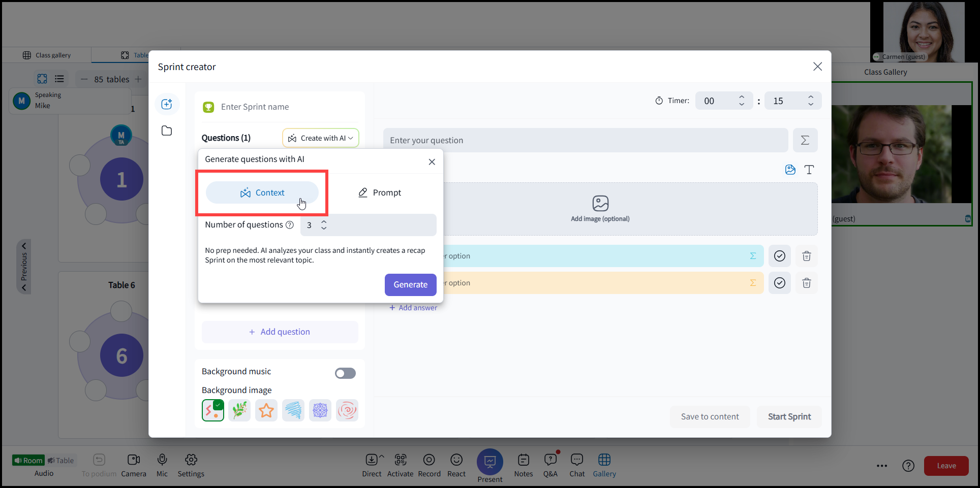Click the text format T icon
This screenshot has width=980, height=488.
[x=809, y=170]
